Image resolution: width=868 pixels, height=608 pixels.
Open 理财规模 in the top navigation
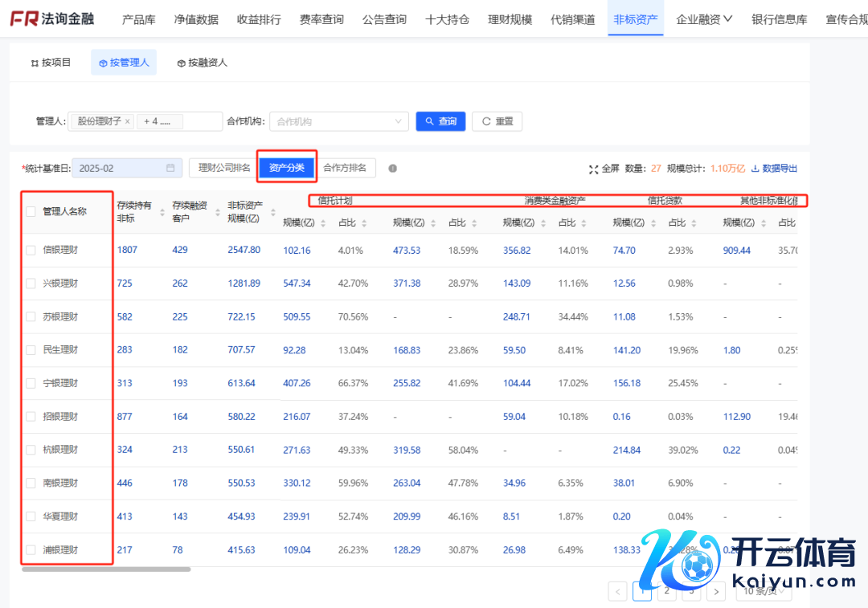coord(510,19)
